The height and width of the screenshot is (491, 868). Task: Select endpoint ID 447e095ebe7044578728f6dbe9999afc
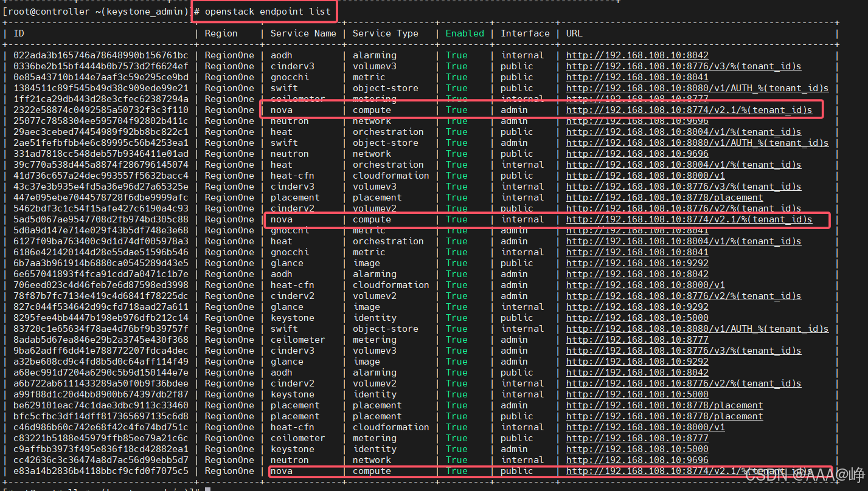pyautogui.click(x=101, y=197)
